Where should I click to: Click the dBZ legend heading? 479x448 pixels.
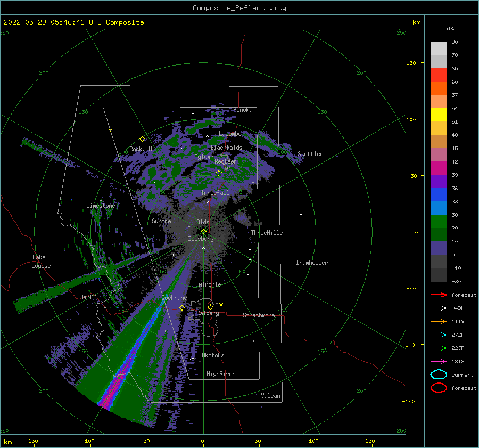(x=451, y=28)
